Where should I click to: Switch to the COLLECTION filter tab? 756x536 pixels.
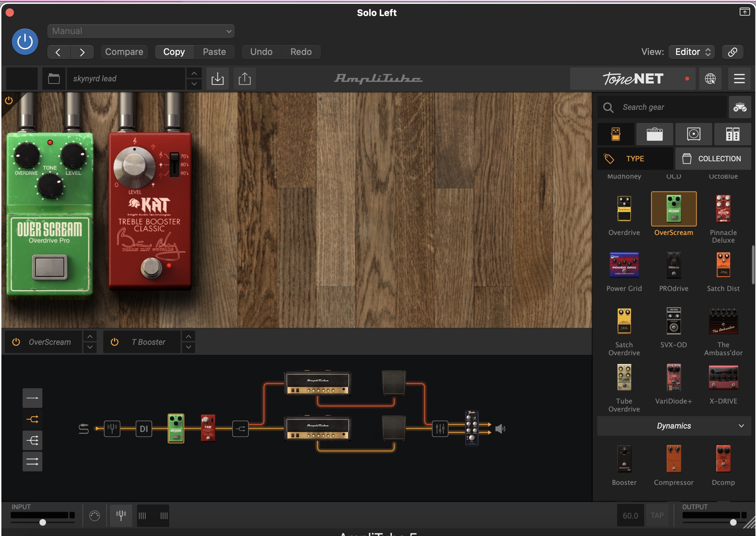click(713, 159)
